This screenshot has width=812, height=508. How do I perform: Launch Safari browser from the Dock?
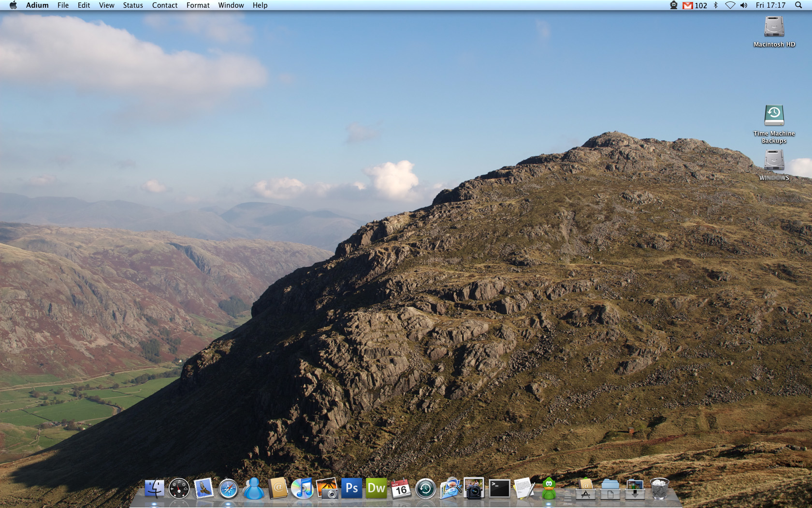tap(228, 489)
